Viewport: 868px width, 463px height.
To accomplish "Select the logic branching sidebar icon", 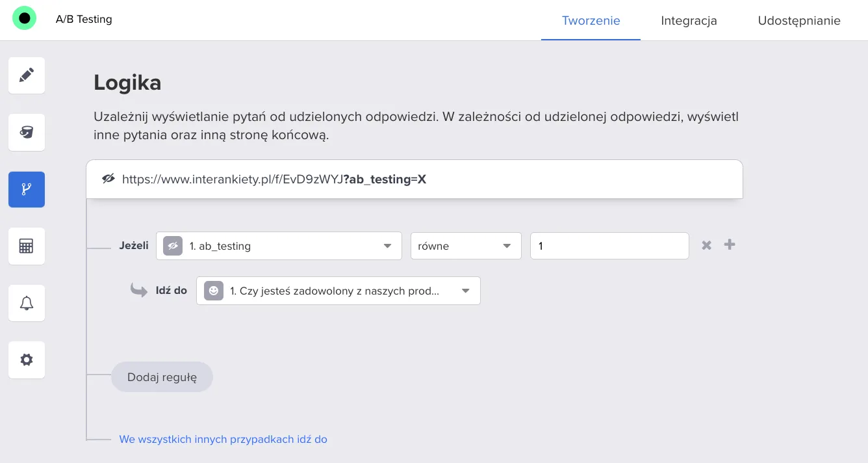I will (27, 189).
